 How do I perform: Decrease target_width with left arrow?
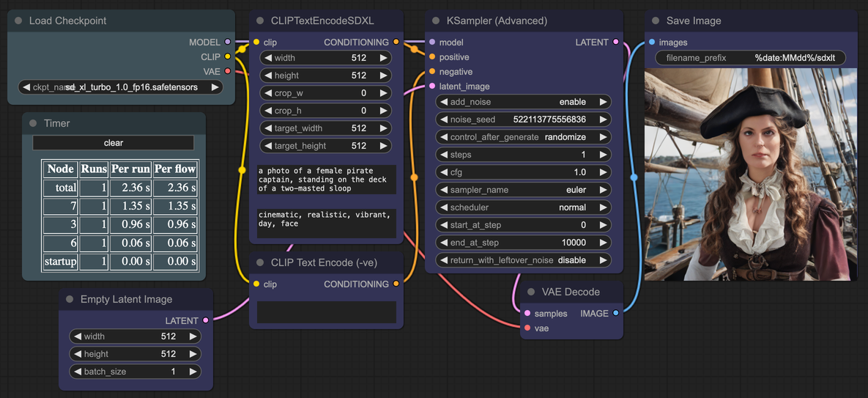click(x=268, y=128)
